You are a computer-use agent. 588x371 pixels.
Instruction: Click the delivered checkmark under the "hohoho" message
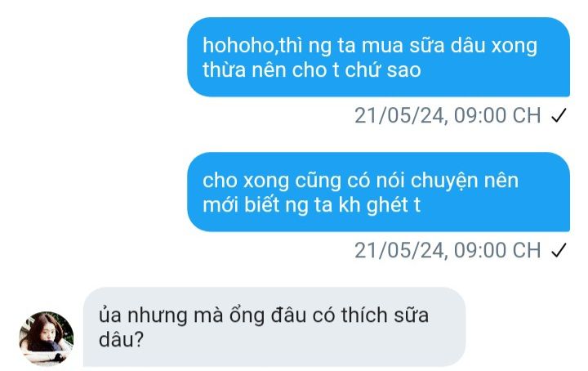[x=559, y=115]
